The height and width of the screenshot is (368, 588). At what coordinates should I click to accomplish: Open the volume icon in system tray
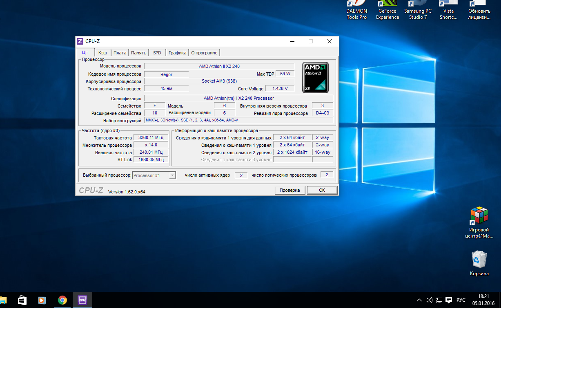[x=429, y=300]
